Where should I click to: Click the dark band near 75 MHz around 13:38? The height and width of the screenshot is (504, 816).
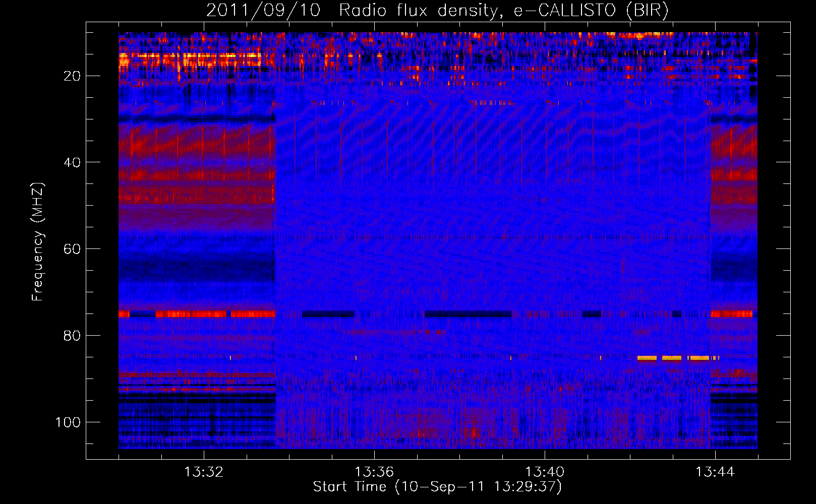(468, 314)
